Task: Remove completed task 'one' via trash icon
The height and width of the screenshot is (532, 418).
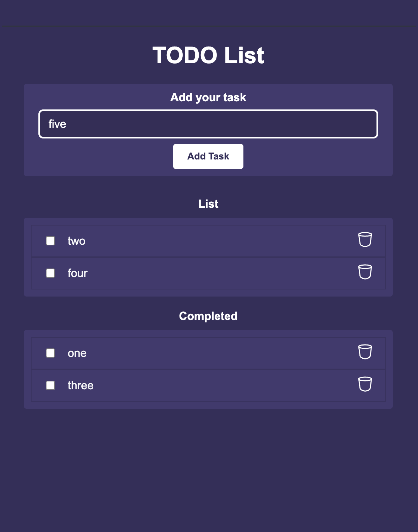Action: coord(365,352)
